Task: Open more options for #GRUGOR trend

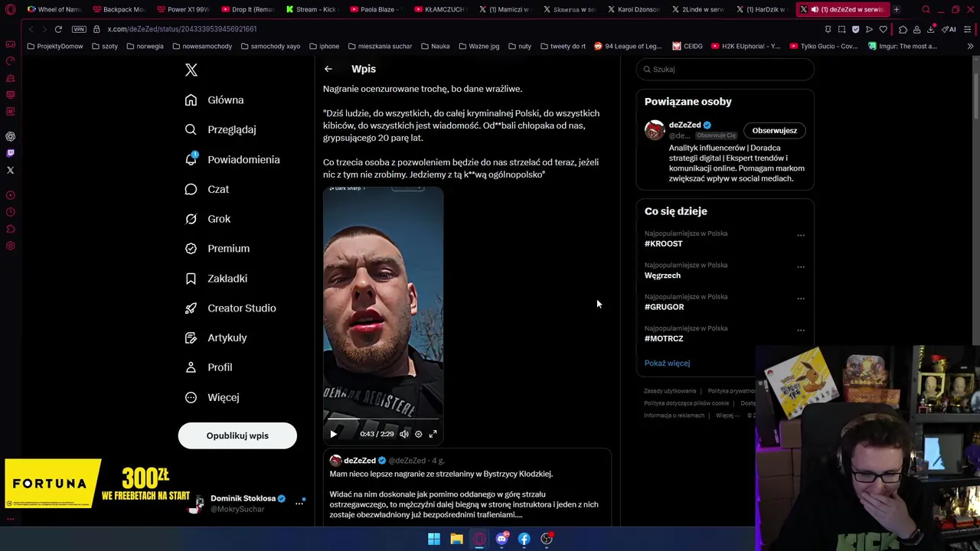Action: pyautogui.click(x=801, y=298)
